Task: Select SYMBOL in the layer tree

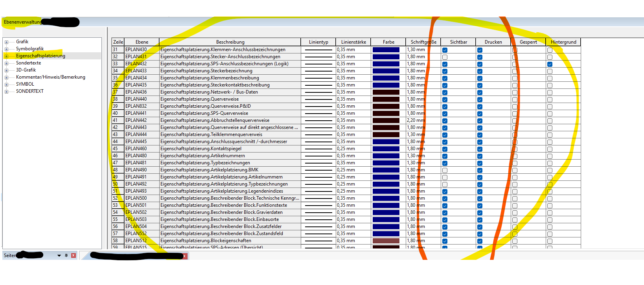Action: pyautogui.click(x=25, y=84)
